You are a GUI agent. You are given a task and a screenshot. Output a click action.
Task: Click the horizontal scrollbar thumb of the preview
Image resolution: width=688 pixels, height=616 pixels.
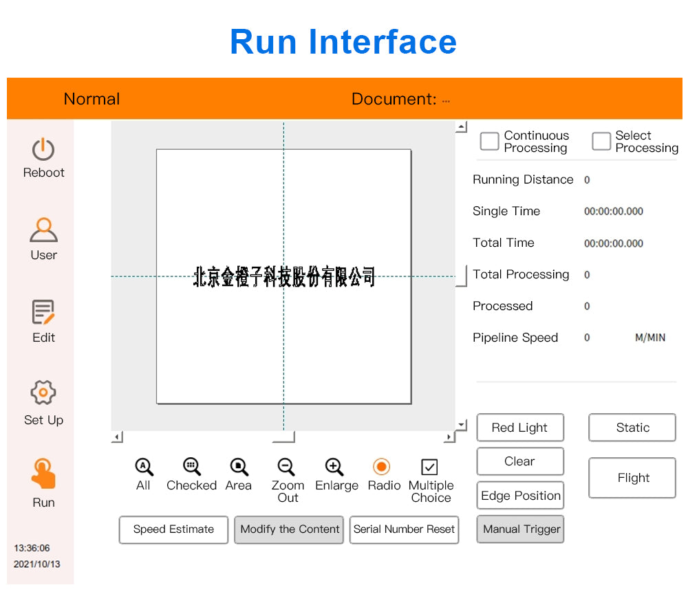click(x=283, y=437)
